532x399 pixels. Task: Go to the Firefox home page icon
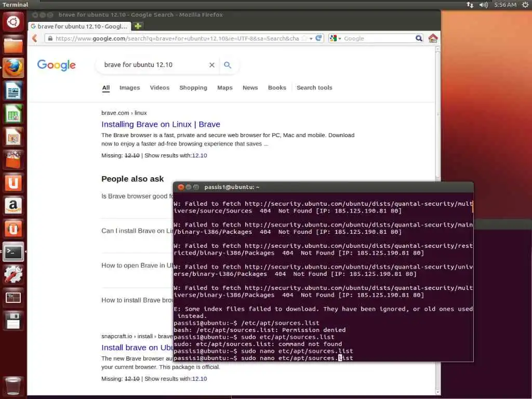(433, 38)
